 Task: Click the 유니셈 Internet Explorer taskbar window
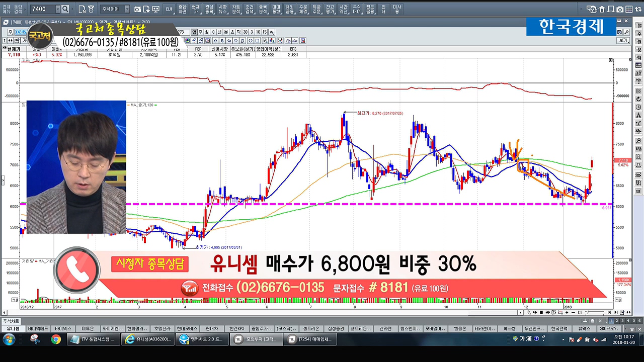tap(149, 339)
